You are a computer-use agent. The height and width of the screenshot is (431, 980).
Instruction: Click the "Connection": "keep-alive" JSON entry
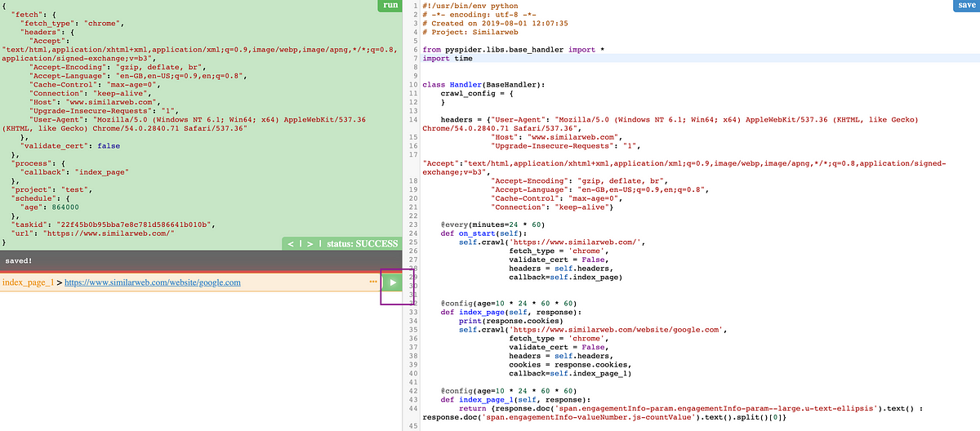click(x=91, y=93)
